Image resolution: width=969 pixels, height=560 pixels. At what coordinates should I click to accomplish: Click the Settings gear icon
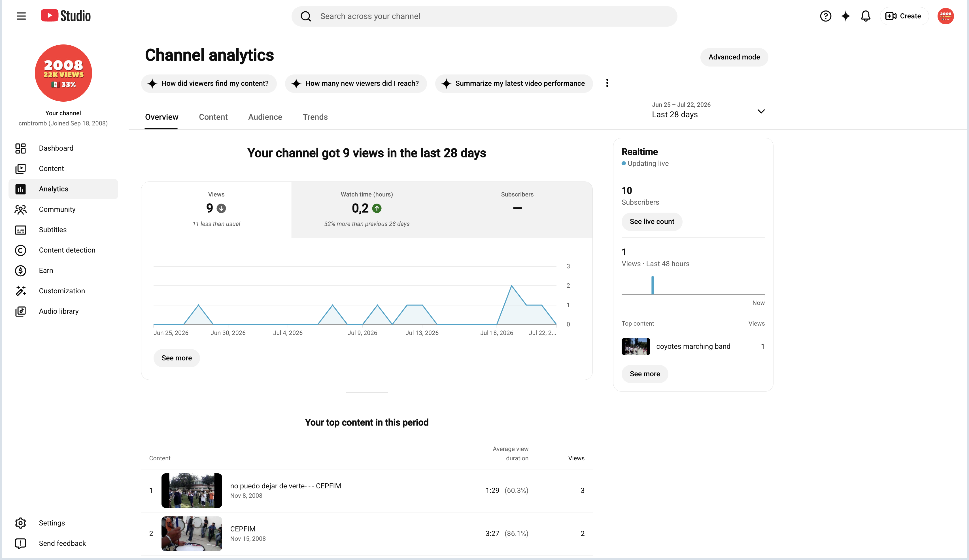pos(20,523)
